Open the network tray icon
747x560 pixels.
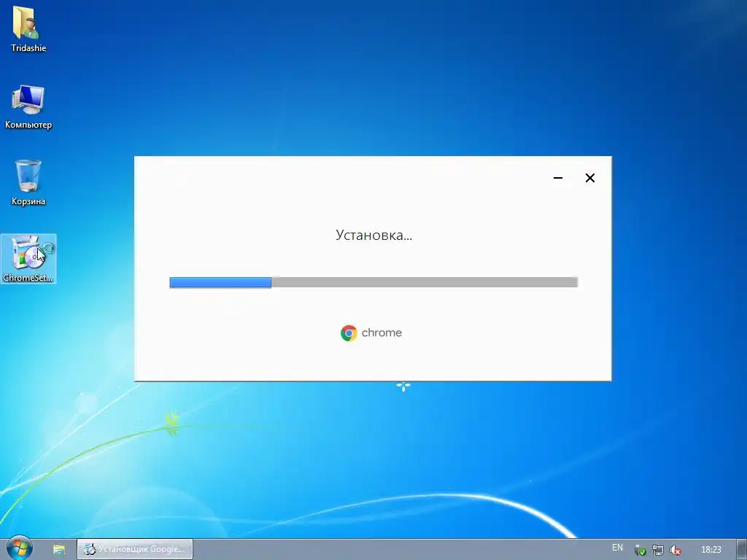[657, 550]
